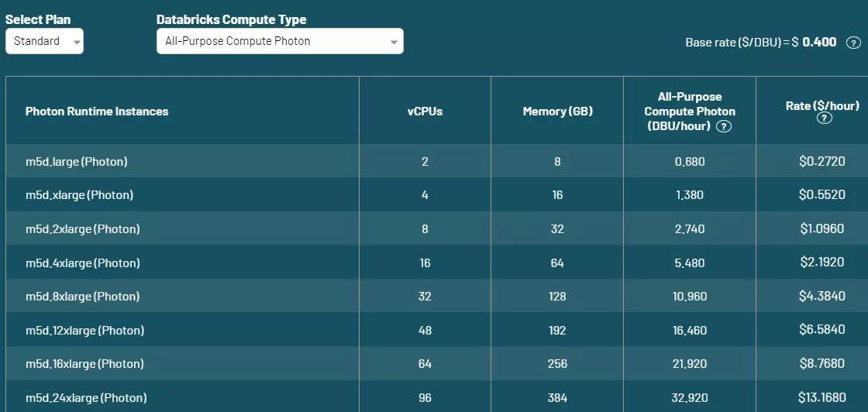Viewport: 868px width, 412px height.
Task: Click the vCPUs column header
Action: pyautogui.click(x=425, y=112)
